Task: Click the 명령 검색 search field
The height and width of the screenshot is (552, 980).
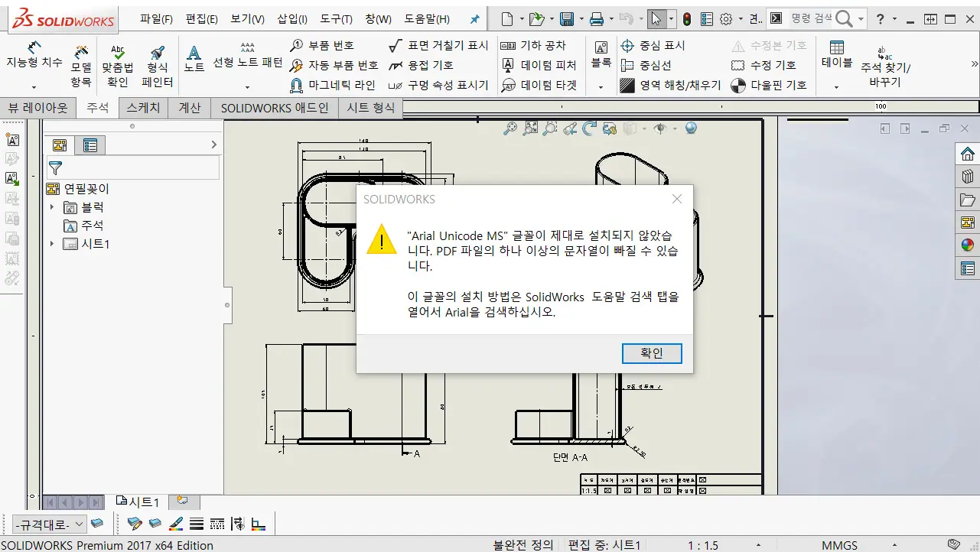Action: [812, 18]
